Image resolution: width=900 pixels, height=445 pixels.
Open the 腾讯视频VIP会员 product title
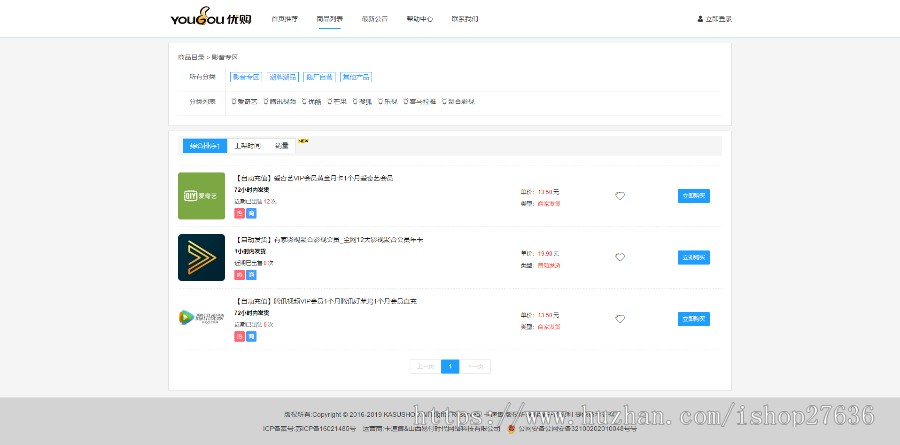coord(325,301)
